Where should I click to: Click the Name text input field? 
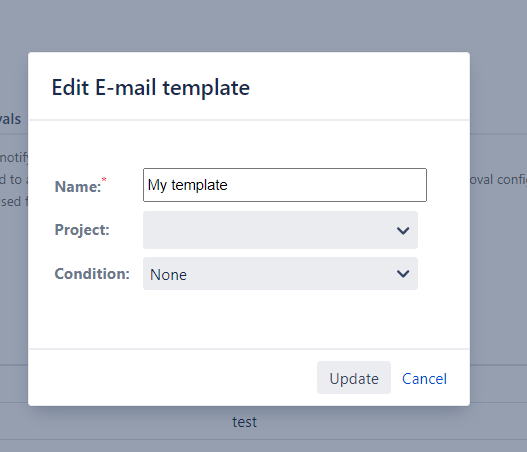click(x=285, y=185)
